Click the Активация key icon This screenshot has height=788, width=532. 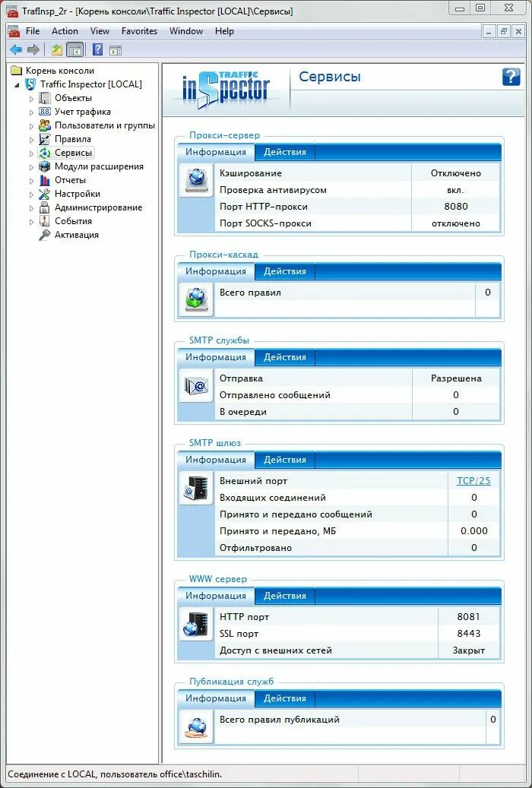click(x=45, y=235)
